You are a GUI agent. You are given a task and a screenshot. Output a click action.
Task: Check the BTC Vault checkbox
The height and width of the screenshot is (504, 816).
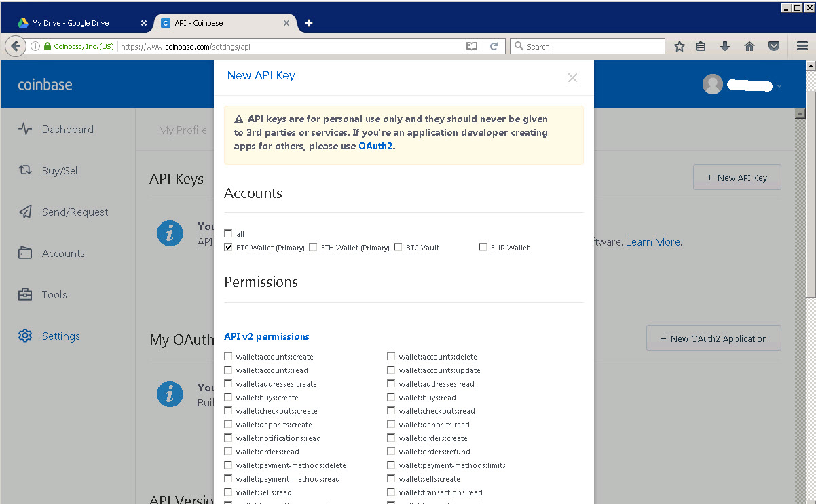point(398,247)
